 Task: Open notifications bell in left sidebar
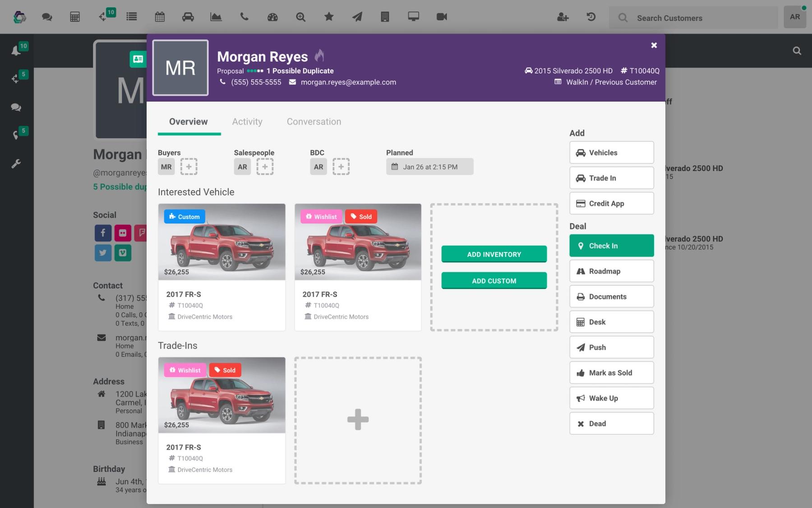[16, 51]
